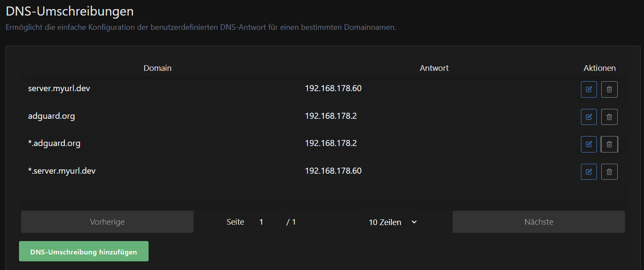Viewport: 644px width, 270px height.
Task: Edit the *.adguard.org rewrite entry
Action: [x=588, y=144]
